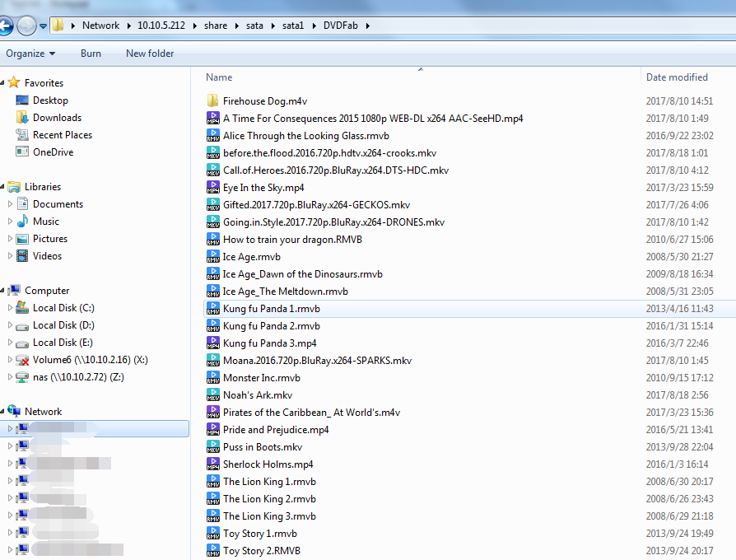
Task: Click 10.10.5.212 in the address breadcrumb
Action: click(161, 26)
